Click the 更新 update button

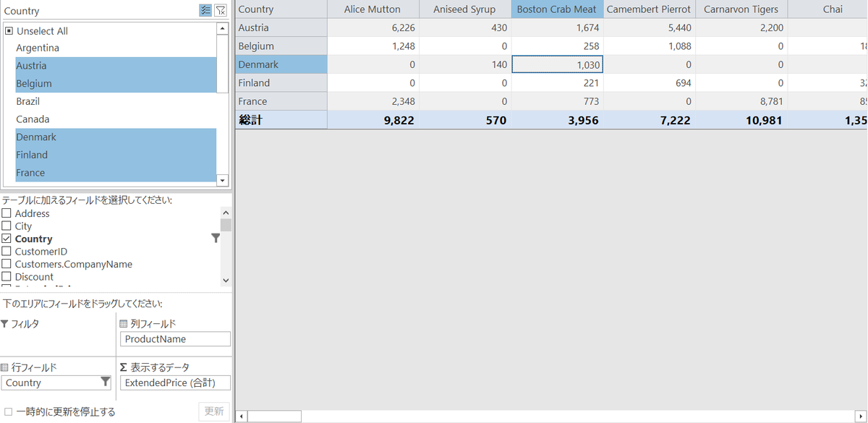[x=214, y=411]
